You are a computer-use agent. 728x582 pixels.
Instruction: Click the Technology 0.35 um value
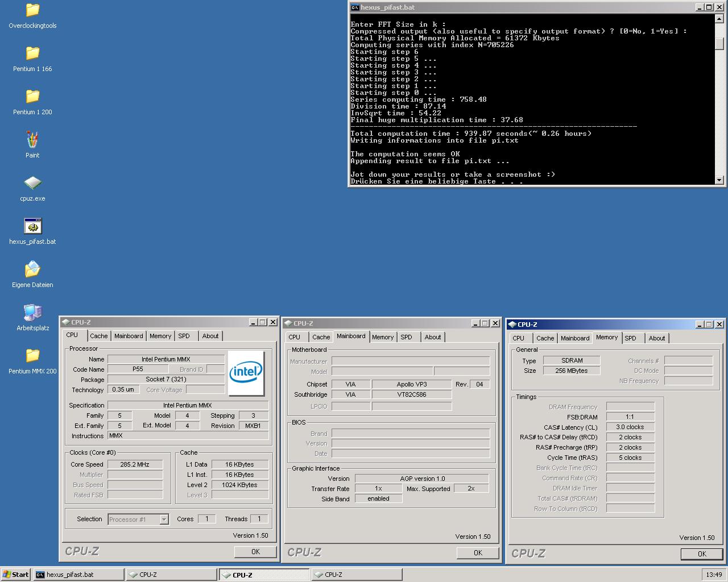(123, 389)
